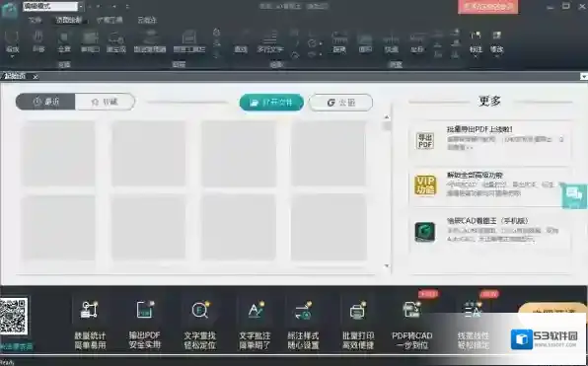Expand the 修改 modify dropdown
The width and height of the screenshot is (588, 366).
tap(497, 56)
